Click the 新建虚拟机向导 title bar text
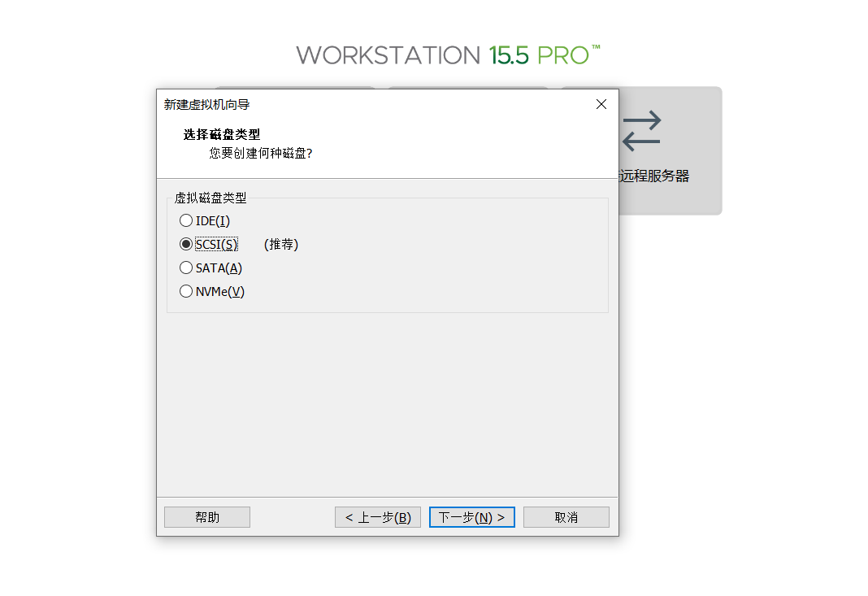This screenshot has height=596, width=868. 206,105
